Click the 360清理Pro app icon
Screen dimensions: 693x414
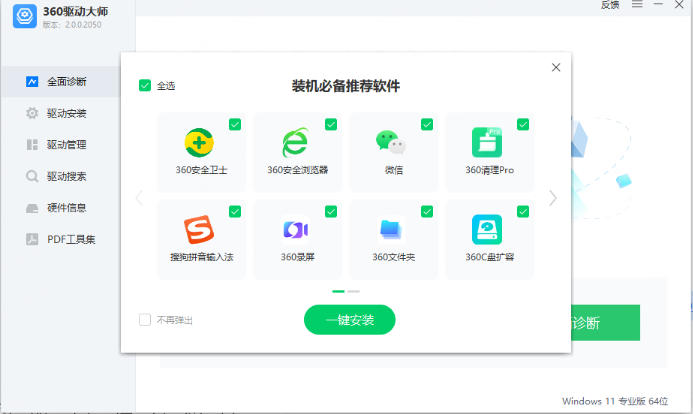(x=487, y=142)
